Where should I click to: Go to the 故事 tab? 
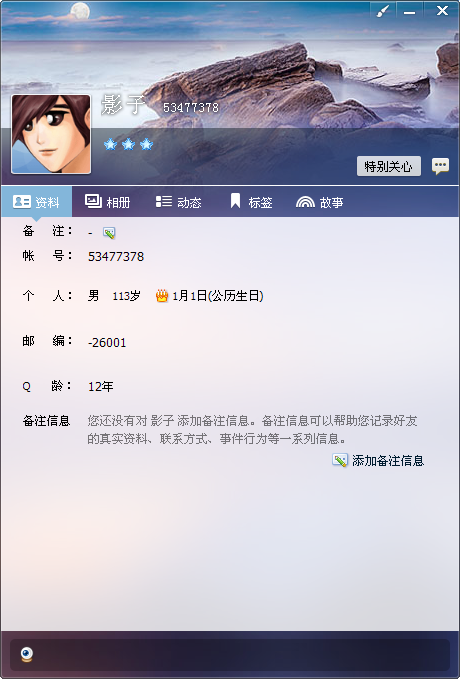tap(320, 202)
